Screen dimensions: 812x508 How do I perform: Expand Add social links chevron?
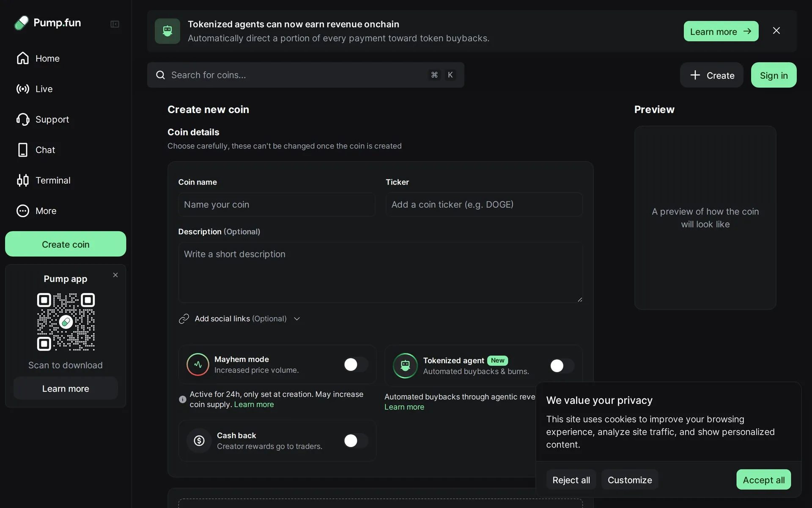tap(297, 319)
